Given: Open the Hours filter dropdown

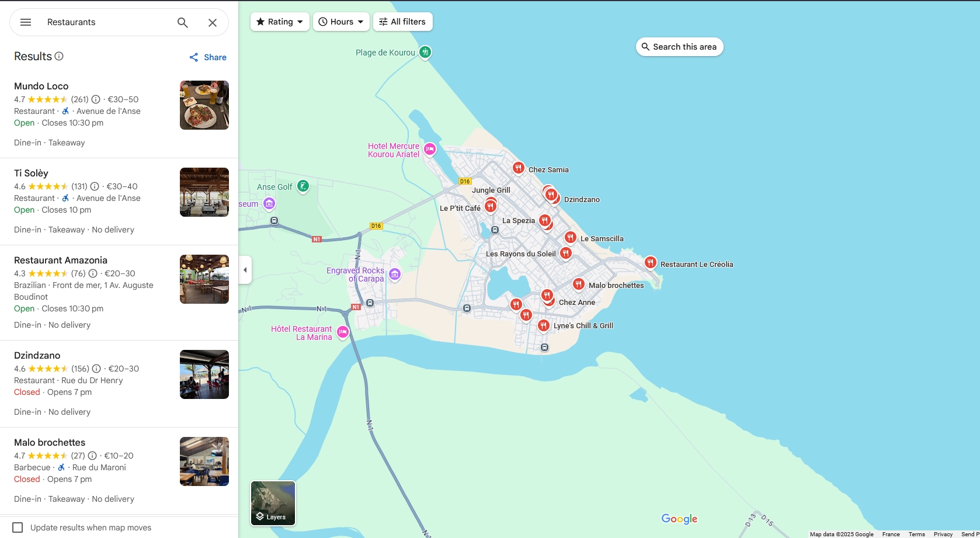Looking at the screenshot, I should (341, 22).
